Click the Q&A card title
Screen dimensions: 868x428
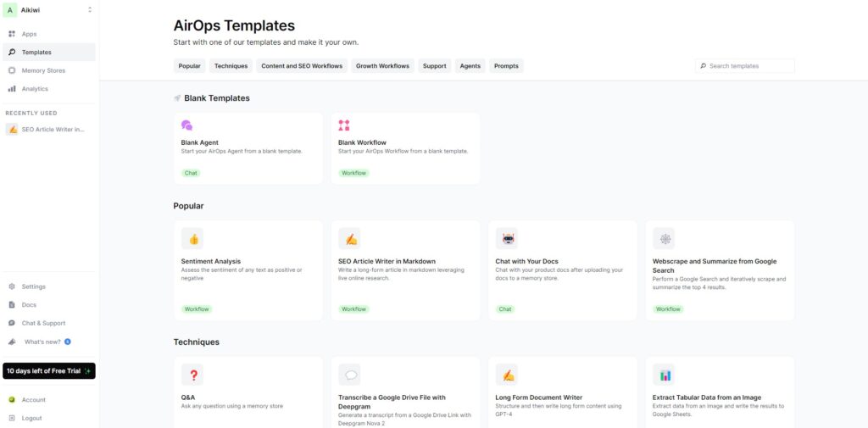pos(188,397)
